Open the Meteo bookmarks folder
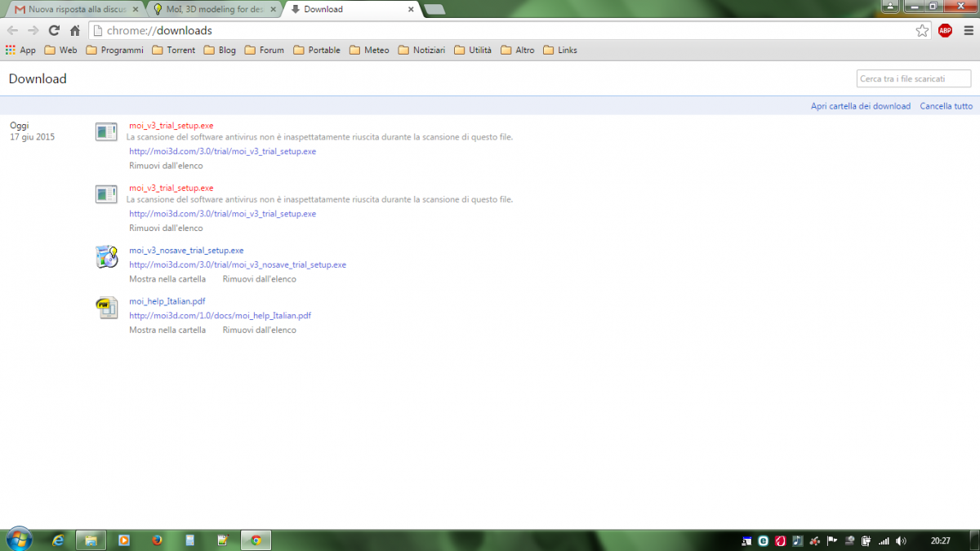980x551 pixels. click(369, 50)
